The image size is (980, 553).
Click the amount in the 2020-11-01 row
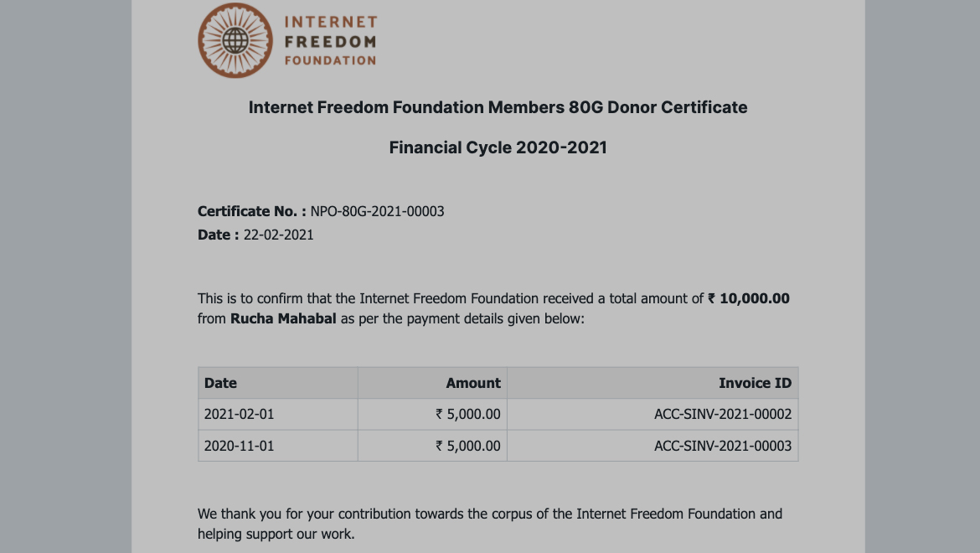467,446
